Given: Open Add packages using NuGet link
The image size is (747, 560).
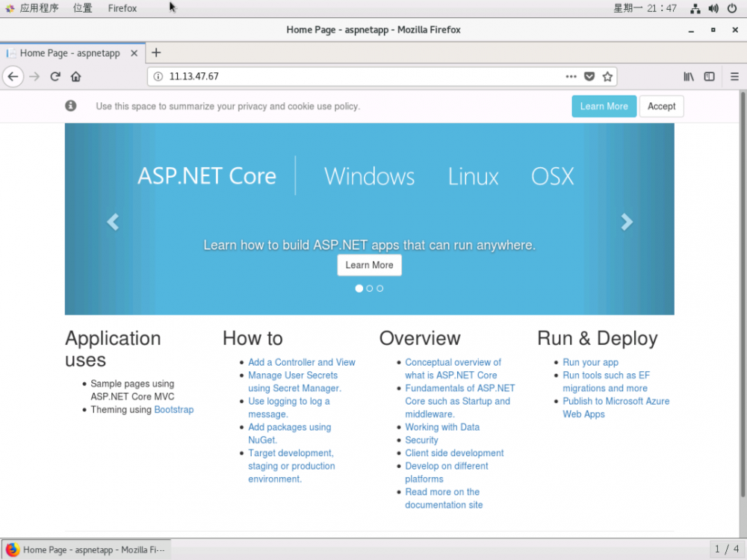Looking at the screenshot, I should click(x=289, y=433).
